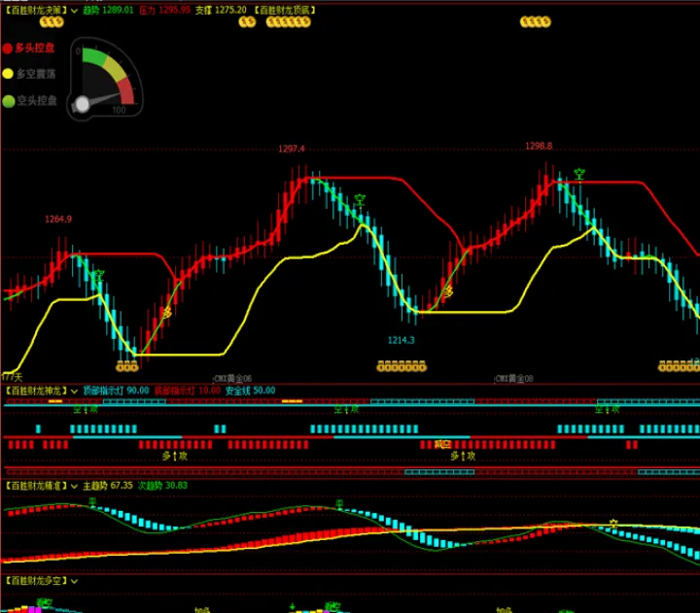Click the red 多头控盘 legend dot
The image size is (700, 613).
8,47
